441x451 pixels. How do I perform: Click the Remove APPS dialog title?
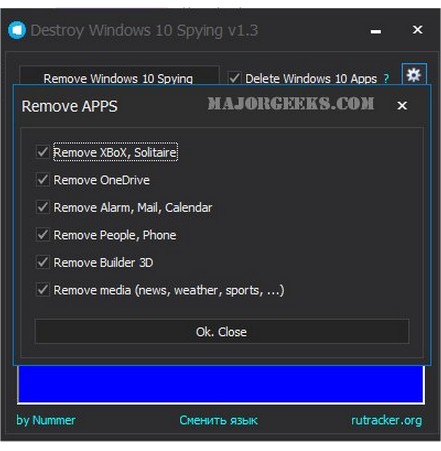(x=69, y=106)
